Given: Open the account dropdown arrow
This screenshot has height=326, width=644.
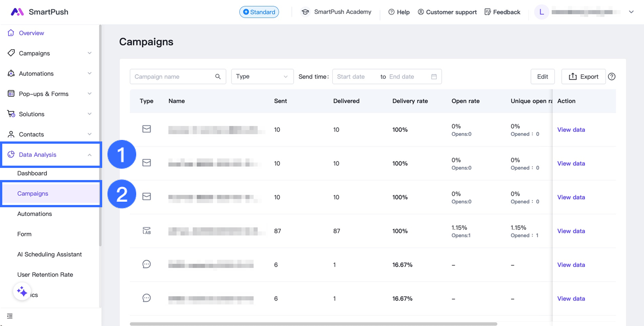Looking at the screenshot, I should 631,12.
